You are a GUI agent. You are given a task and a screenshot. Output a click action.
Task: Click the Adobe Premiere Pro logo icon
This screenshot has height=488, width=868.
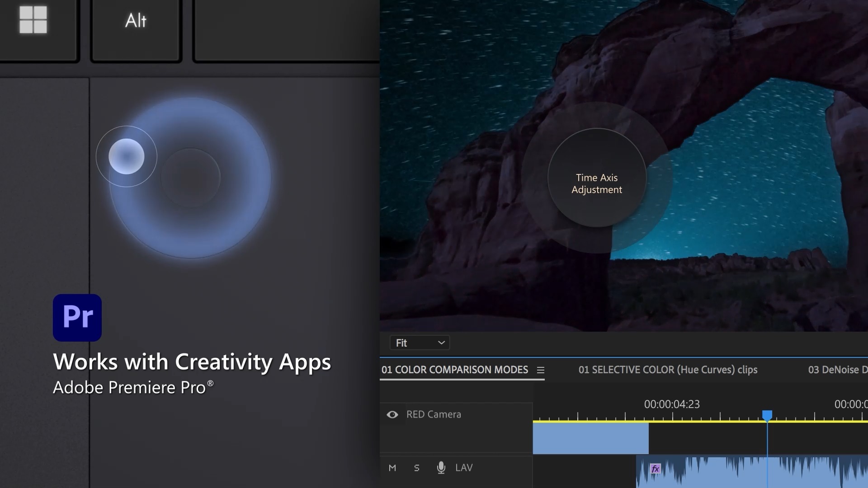click(77, 318)
